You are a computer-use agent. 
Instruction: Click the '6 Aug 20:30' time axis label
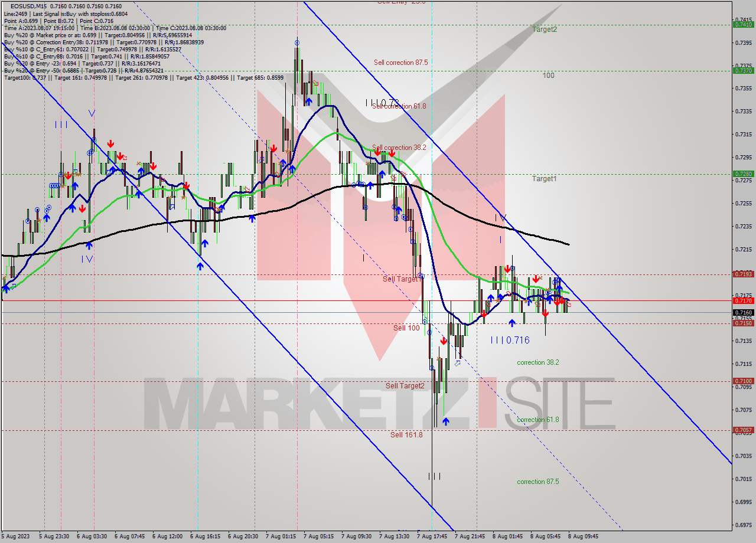[243, 537]
